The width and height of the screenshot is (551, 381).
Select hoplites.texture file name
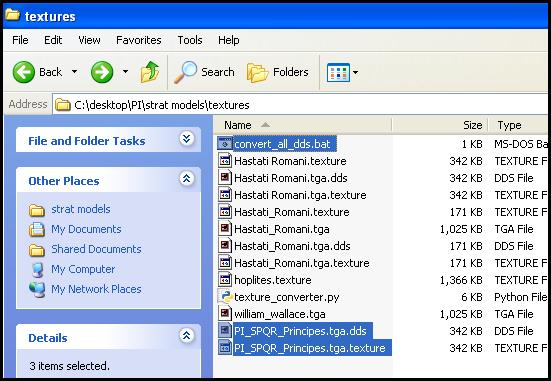[273, 280]
